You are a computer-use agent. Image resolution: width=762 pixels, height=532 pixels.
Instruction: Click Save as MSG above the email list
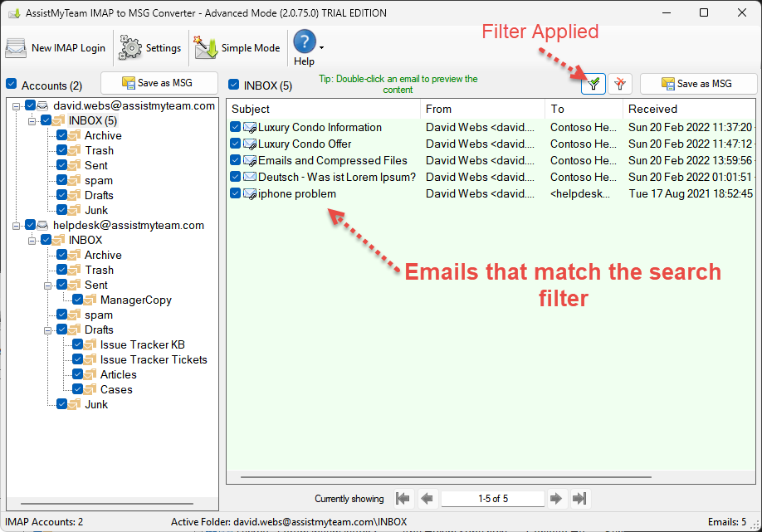tap(699, 84)
